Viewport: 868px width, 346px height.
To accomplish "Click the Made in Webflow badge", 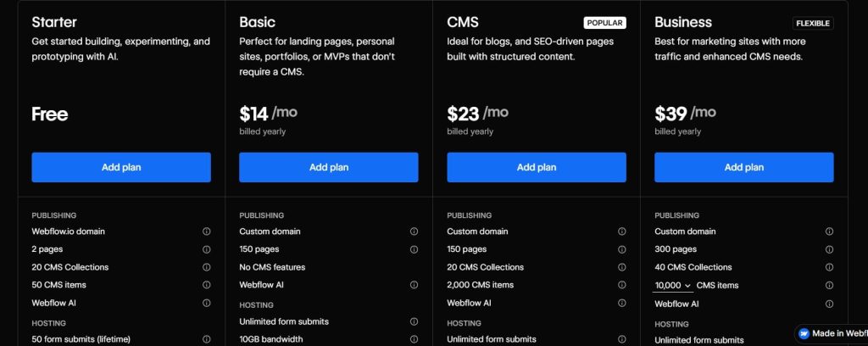I will coord(831,333).
